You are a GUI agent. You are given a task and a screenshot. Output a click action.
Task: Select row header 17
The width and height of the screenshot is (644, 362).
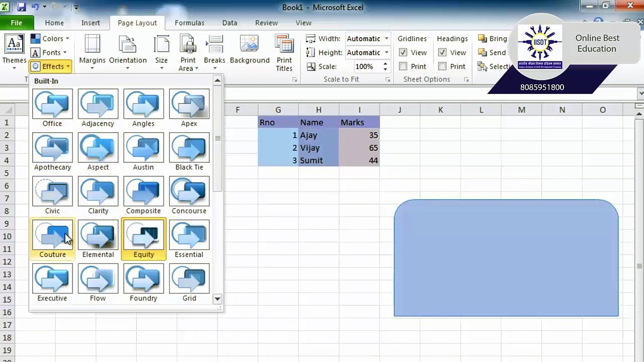[7, 325]
